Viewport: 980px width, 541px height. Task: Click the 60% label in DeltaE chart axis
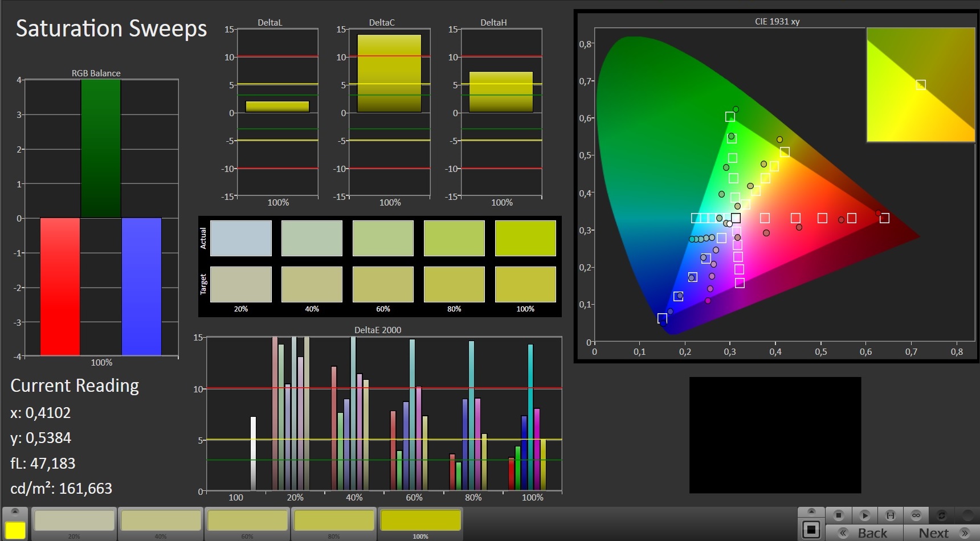click(x=414, y=498)
